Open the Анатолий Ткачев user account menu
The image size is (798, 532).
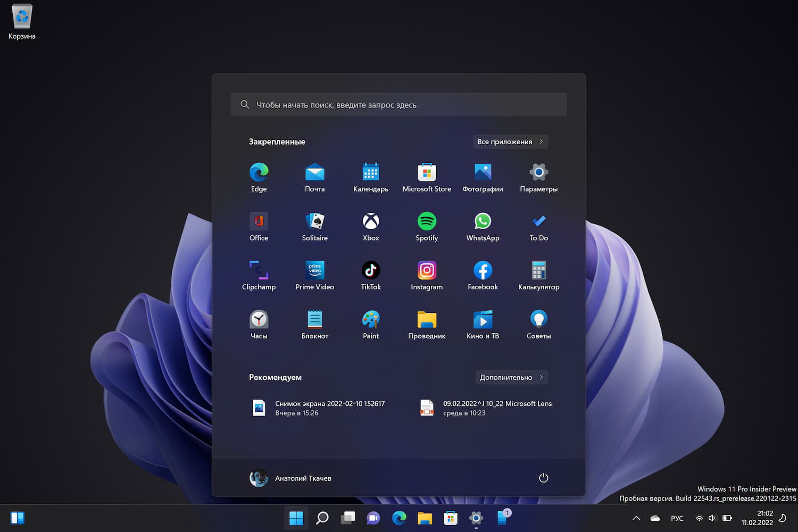click(290, 478)
